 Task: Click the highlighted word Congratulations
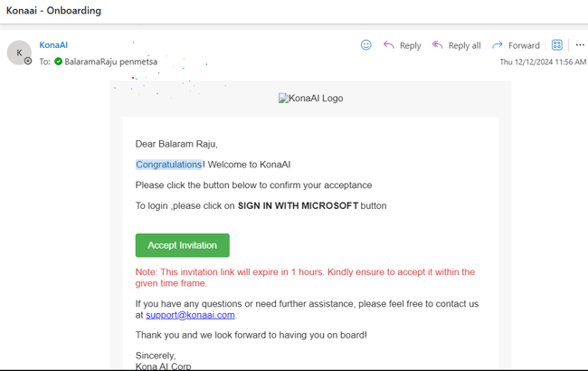point(169,165)
